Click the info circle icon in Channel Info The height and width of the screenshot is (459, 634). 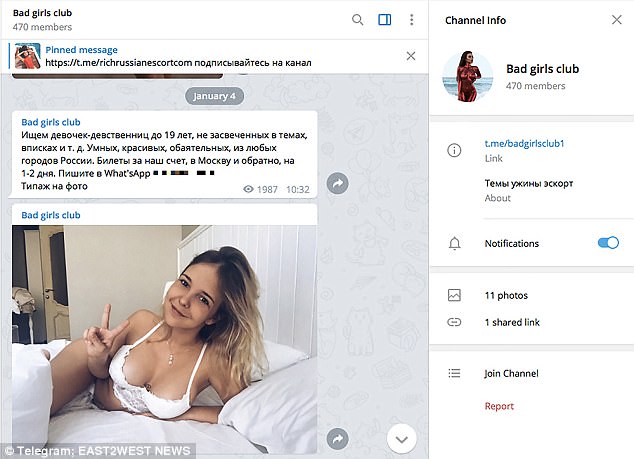coord(454,150)
